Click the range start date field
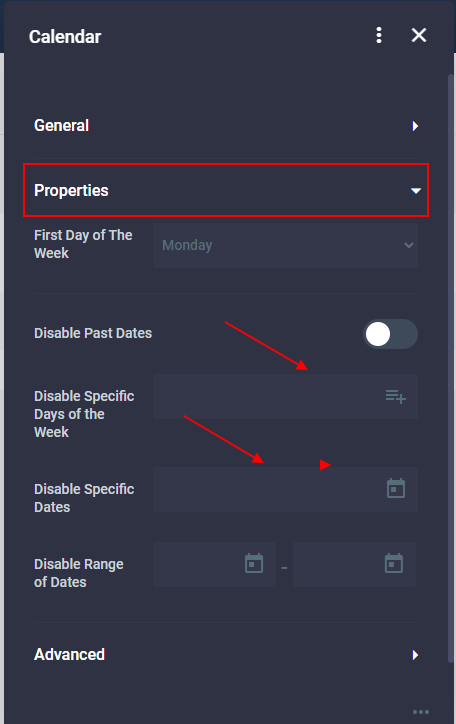Screen dimensions: 456x724 pos(215,564)
